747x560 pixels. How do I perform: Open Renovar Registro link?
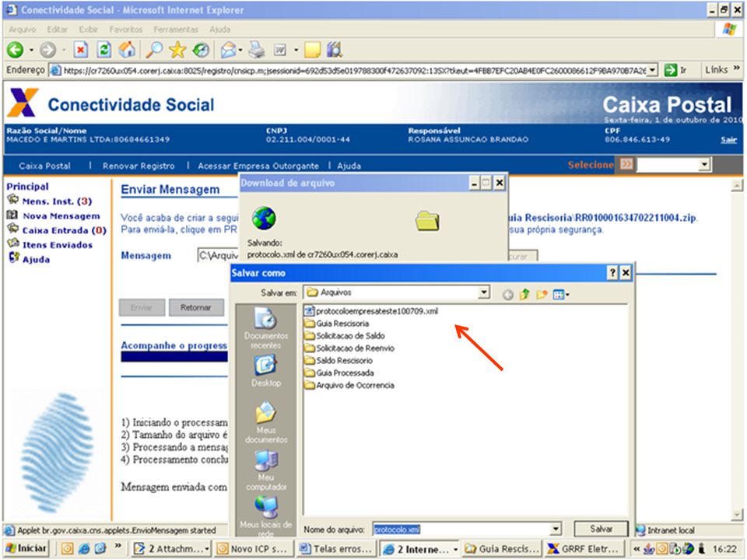[139, 166]
